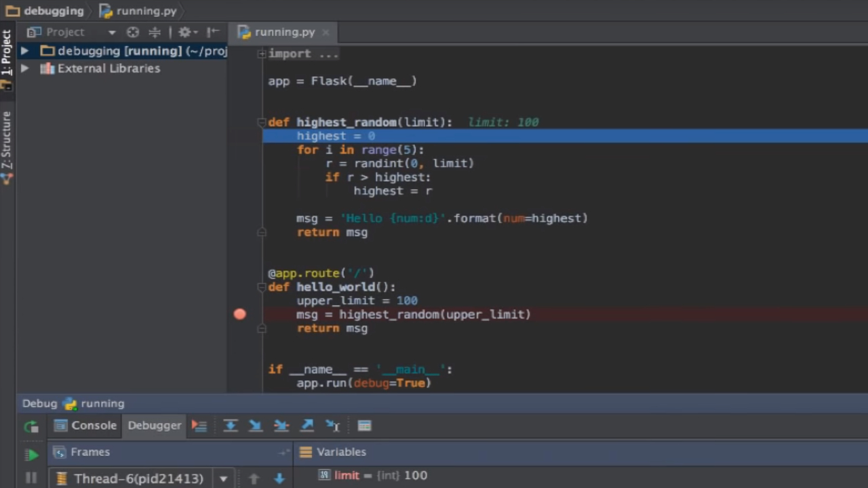Image resolution: width=868 pixels, height=488 pixels.
Task: Resume the paused program
Action: point(31,453)
